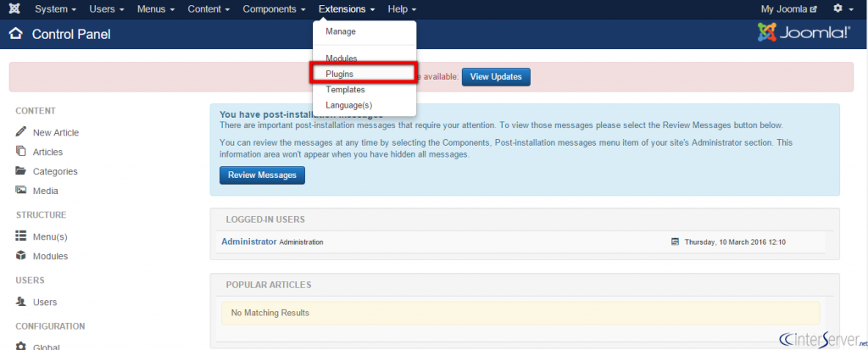Click the Menu(s) list icon
The image size is (868, 350).
click(21, 236)
